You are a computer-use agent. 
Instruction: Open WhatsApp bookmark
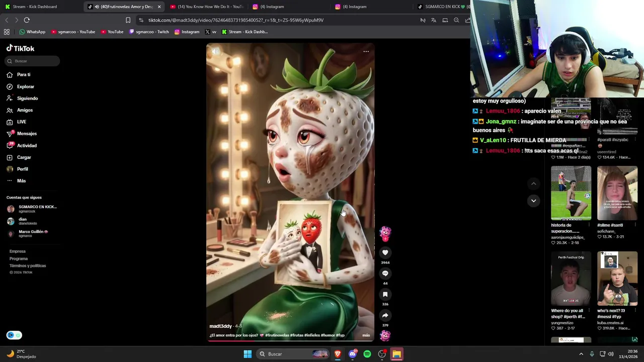pos(32,32)
